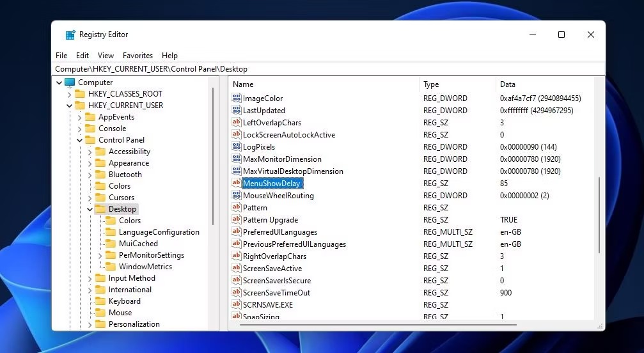Sort values by the Data column header

tap(545, 84)
